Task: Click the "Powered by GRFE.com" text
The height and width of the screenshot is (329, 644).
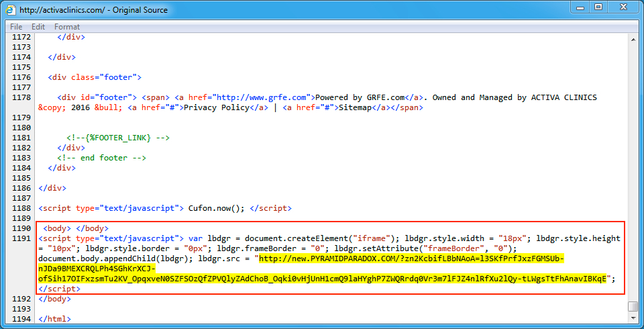Action: [360, 97]
